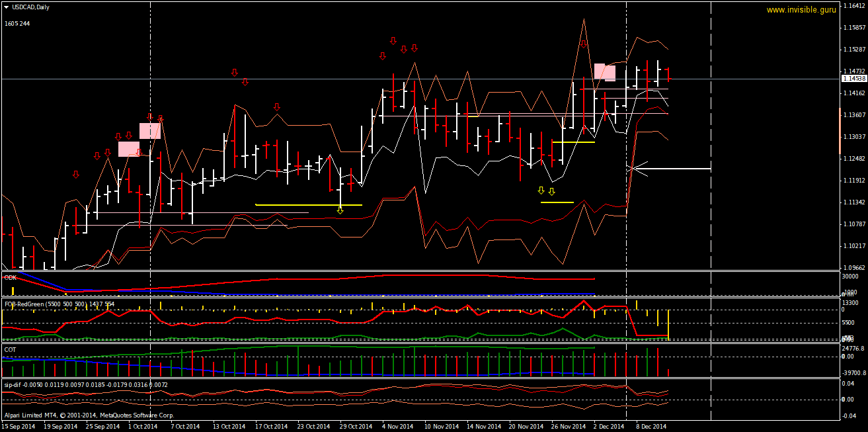Click the 1.10217 price scale value
This screenshot has width=868, height=432.
click(x=855, y=246)
